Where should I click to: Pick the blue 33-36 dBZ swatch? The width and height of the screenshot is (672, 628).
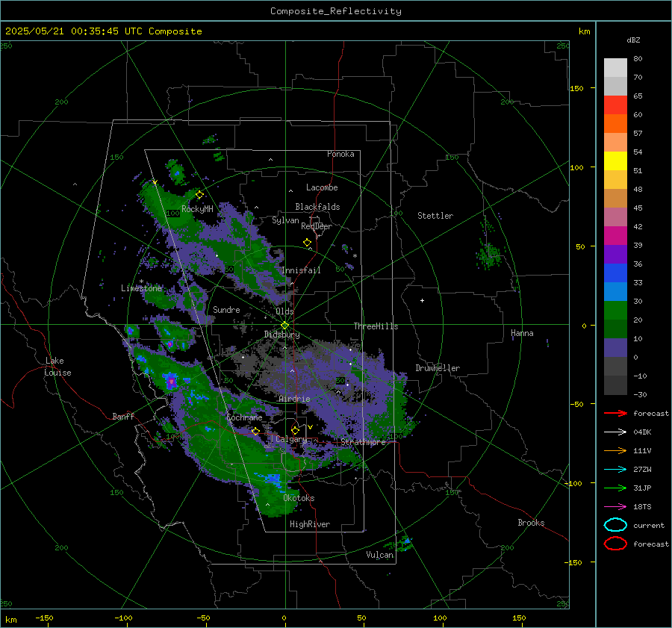pyautogui.click(x=615, y=273)
